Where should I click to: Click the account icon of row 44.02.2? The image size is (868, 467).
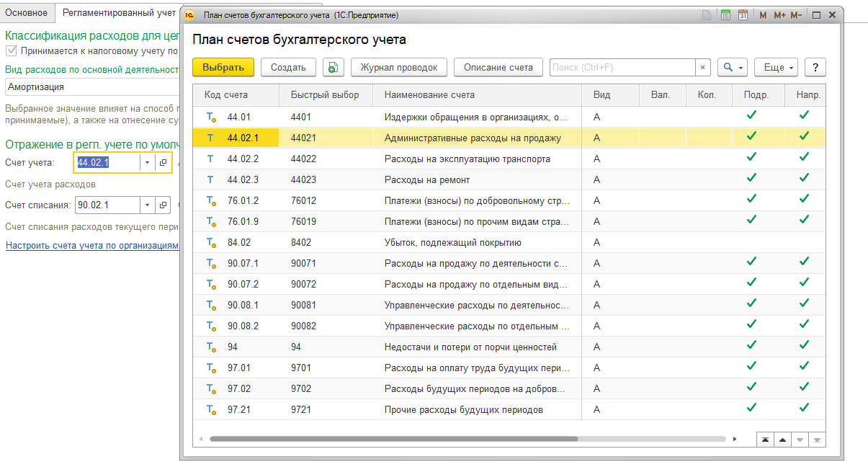click(211, 159)
